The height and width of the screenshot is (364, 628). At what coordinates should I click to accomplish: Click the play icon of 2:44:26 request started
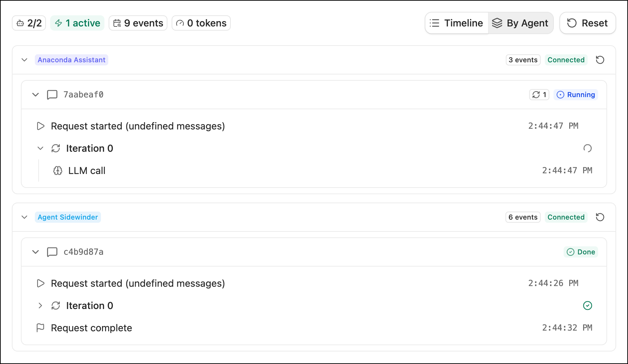coord(41,283)
